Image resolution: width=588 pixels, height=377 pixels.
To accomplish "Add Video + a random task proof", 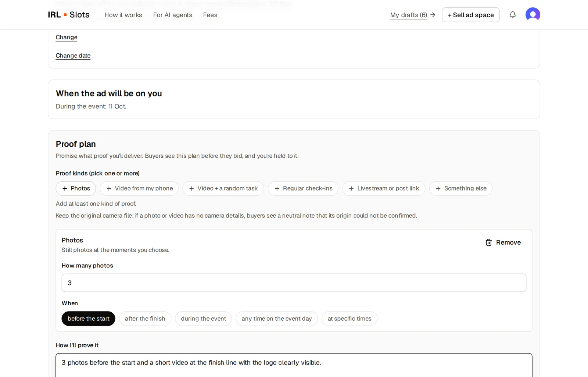I will click(x=223, y=188).
